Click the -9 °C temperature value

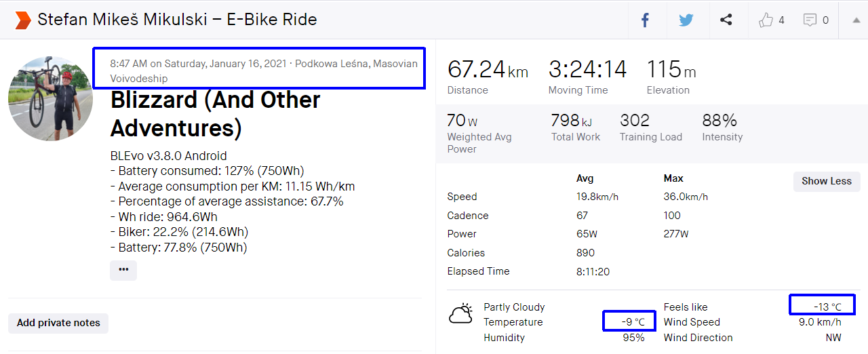629,322
